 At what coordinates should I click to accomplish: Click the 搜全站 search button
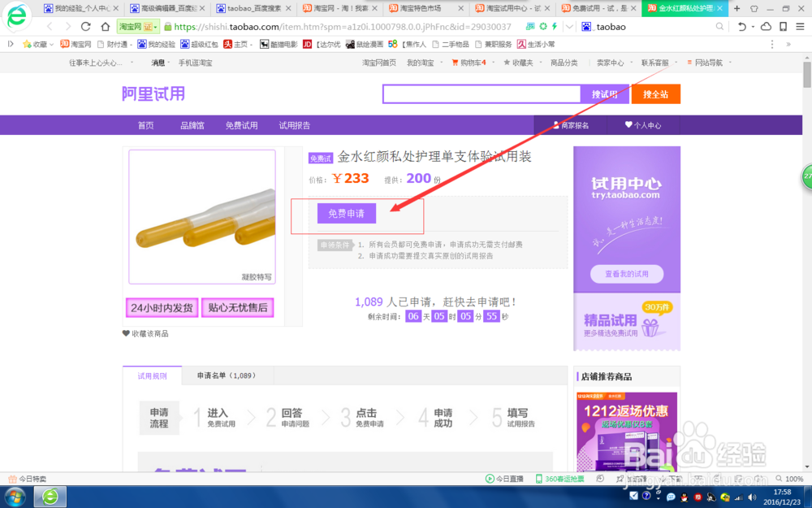pos(655,94)
